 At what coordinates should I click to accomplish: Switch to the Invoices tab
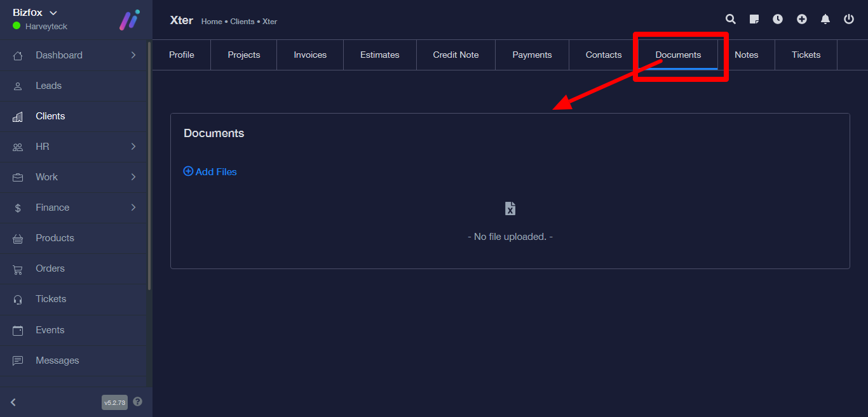click(310, 55)
